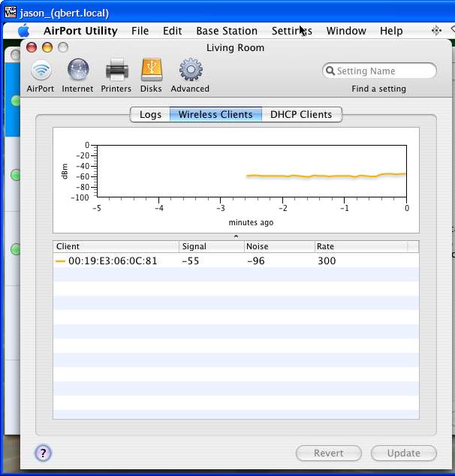Sort by the Signal column header
The height and width of the screenshot is (476, 455).
212,246
